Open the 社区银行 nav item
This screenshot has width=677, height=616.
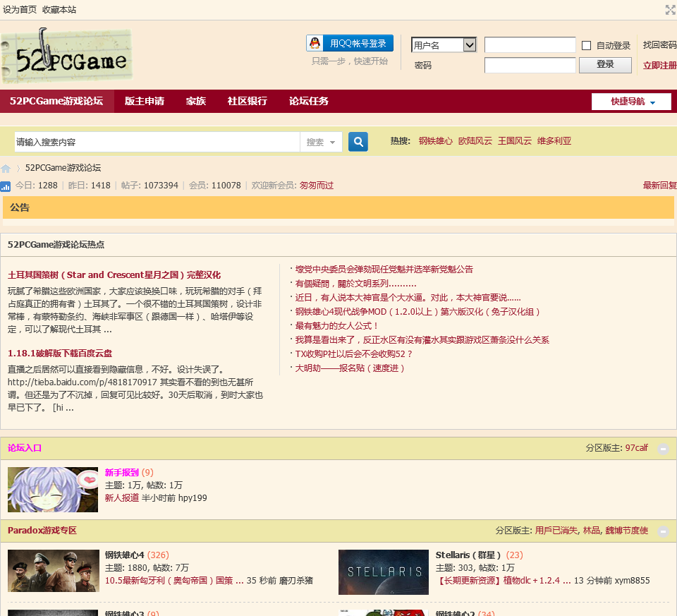pyautogui.click(x=248, y=101)
